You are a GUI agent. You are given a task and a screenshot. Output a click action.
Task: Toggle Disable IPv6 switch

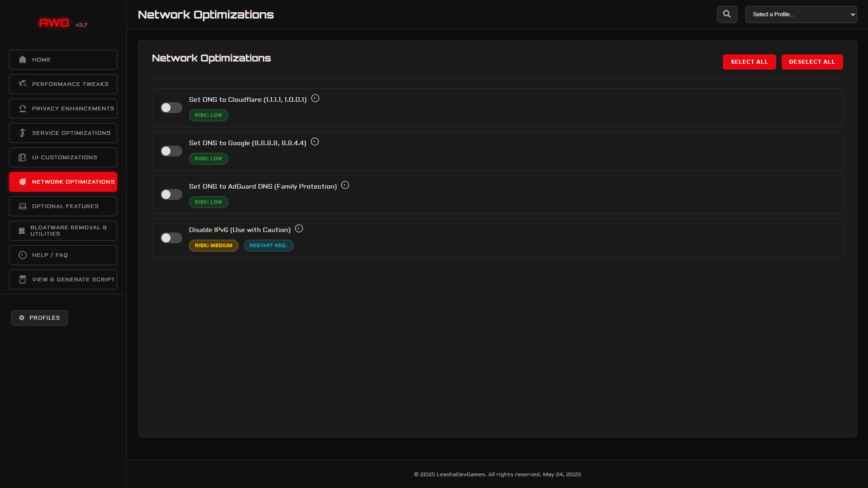tap(171, 238)
